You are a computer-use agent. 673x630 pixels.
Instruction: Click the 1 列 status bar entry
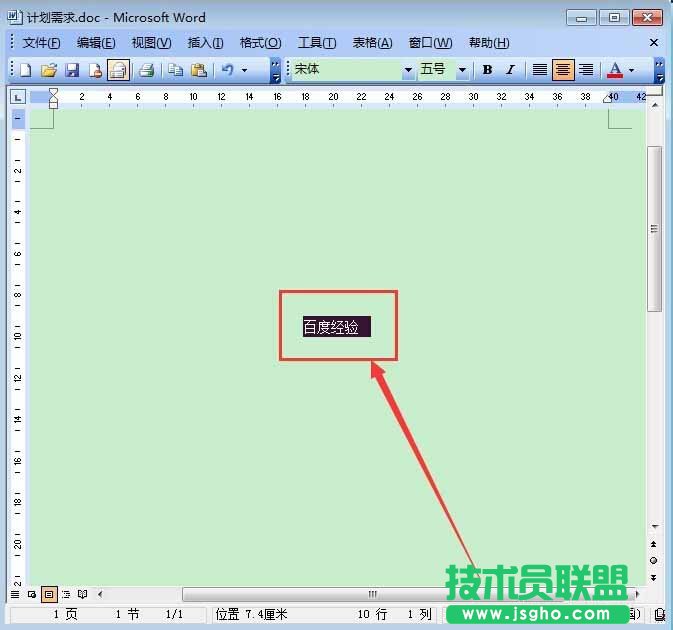[419, 615]
